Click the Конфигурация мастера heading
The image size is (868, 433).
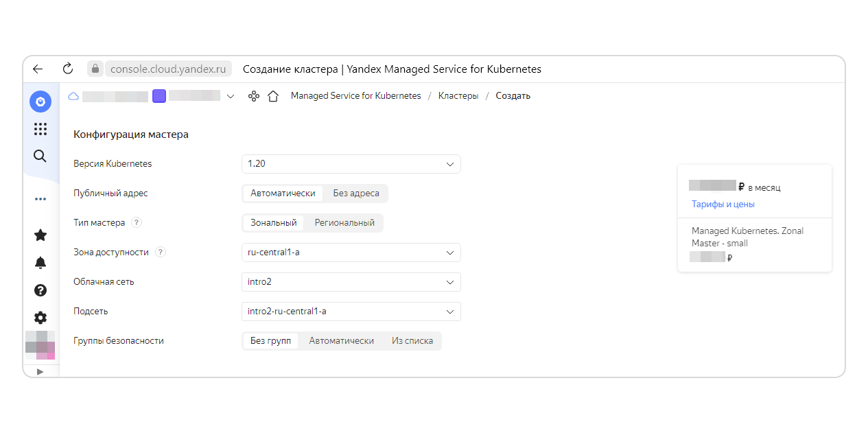pos(131,134)
